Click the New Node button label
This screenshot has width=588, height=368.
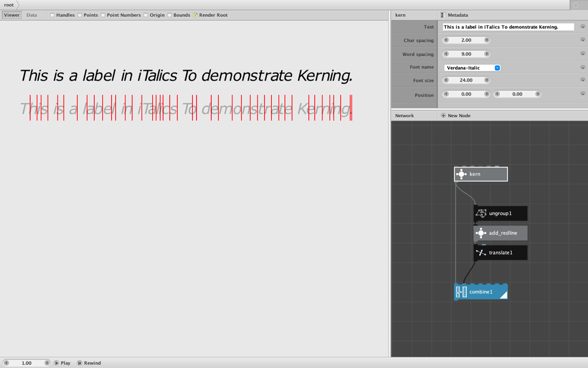(459, 115)
